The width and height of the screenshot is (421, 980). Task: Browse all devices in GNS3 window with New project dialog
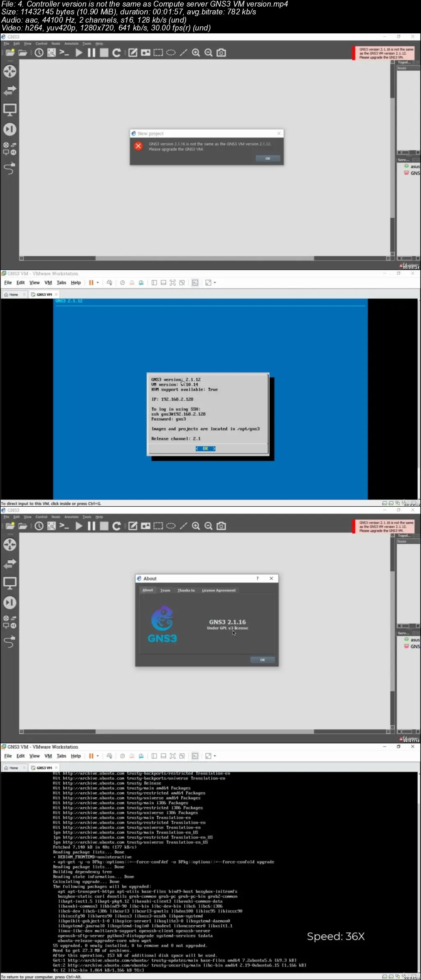[10, 149]
